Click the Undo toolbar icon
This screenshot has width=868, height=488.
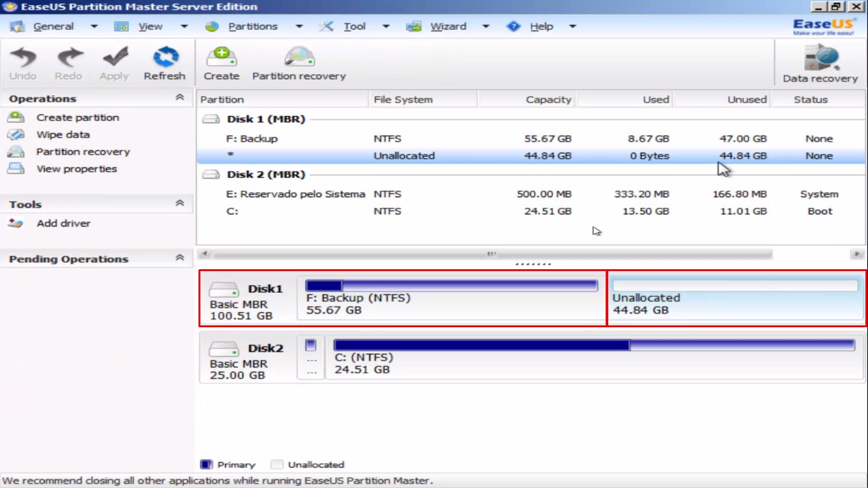[x=23, y=58]
